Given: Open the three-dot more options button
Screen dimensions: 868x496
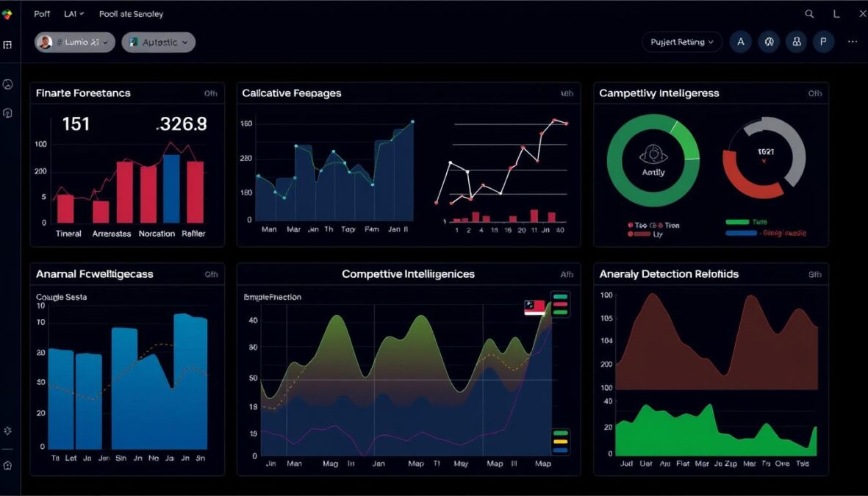Looking at the screenshot, I should point(853,42).
